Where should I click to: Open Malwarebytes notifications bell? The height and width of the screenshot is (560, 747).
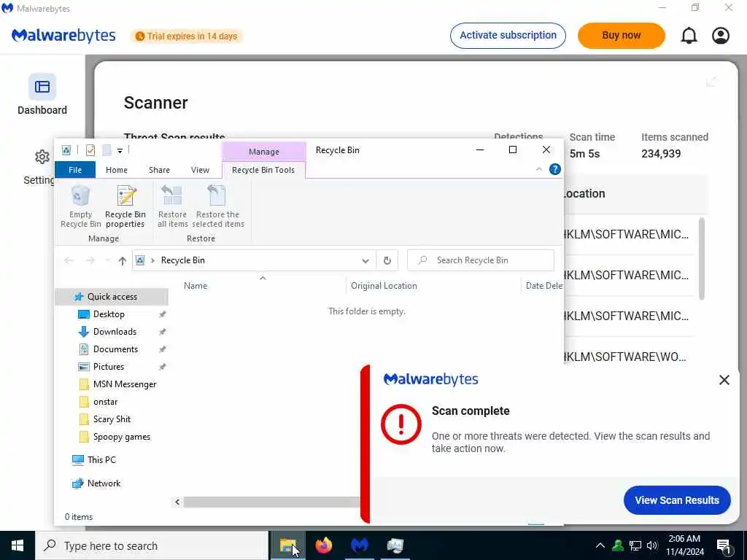[x=689, y=36]
